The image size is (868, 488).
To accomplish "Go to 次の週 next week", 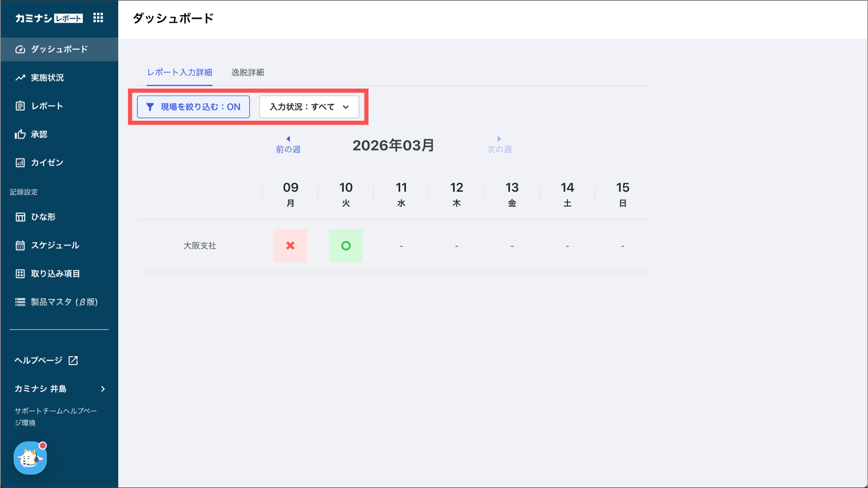I will [x=499, y=145].
